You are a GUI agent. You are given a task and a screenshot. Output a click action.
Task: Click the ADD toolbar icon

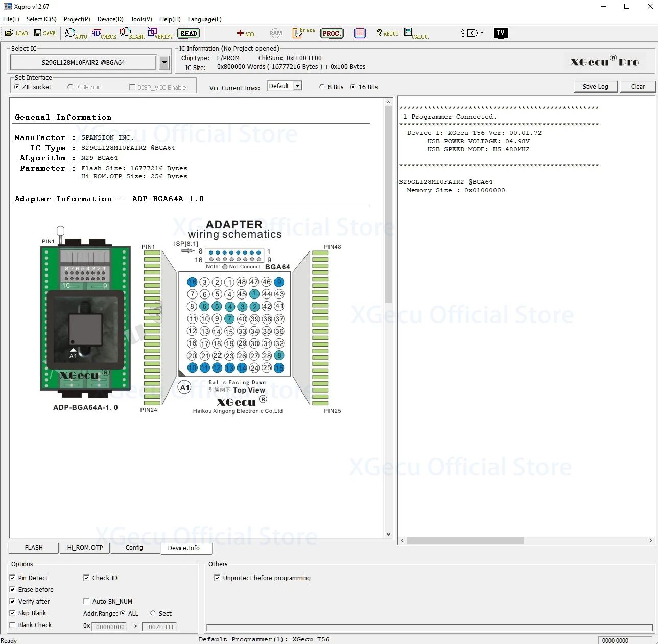click(x=245, y=34)
